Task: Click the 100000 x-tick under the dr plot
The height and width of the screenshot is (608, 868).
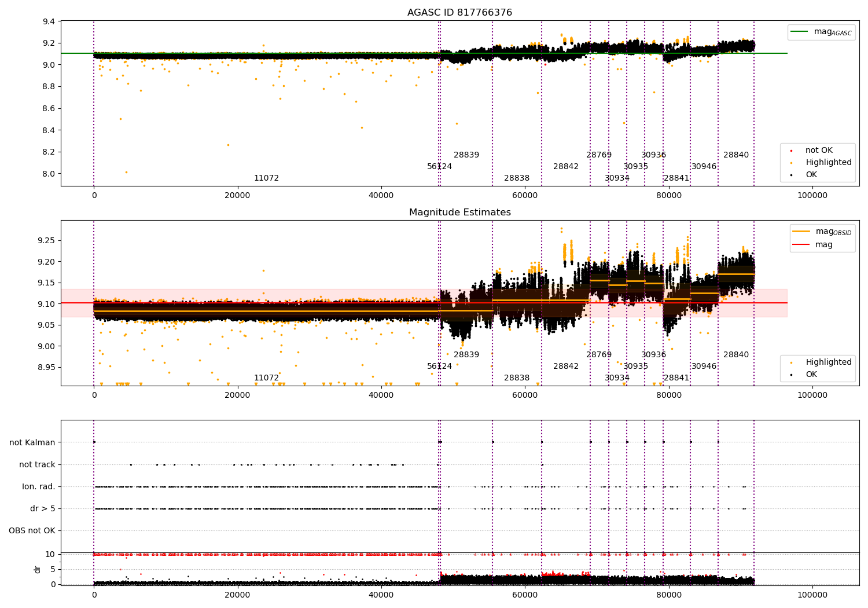Action: [x=812, y=595]
